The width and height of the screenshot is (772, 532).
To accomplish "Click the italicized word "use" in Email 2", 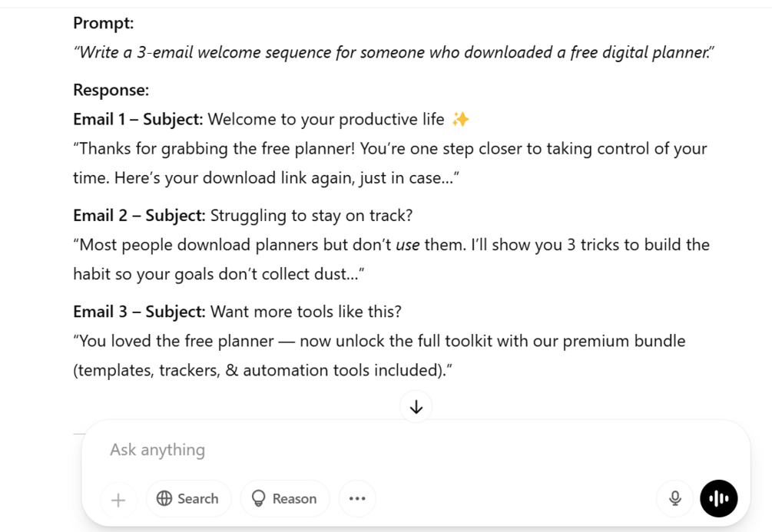I will [x=407, y=245].
